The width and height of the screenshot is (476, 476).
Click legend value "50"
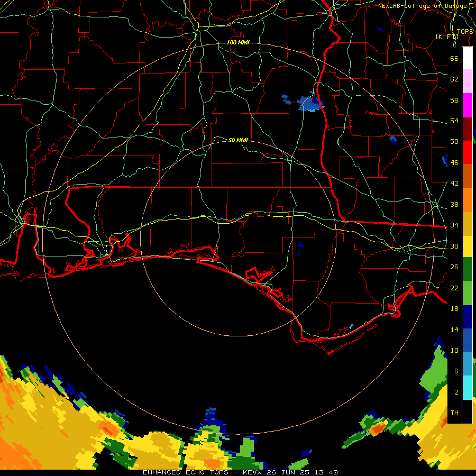click(x=454, y=141)
